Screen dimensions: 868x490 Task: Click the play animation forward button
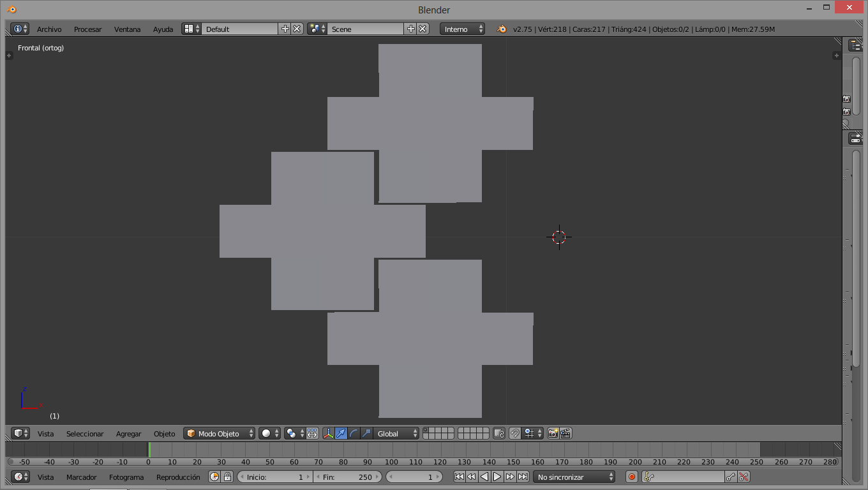pos(497,477)
